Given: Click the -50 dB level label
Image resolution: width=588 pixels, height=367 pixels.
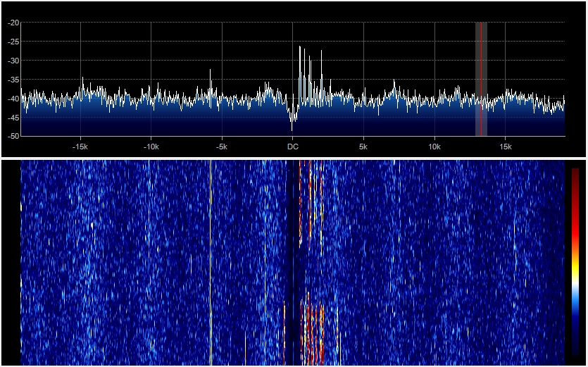Looking at the screenshot, I should [x=13, y=135].
